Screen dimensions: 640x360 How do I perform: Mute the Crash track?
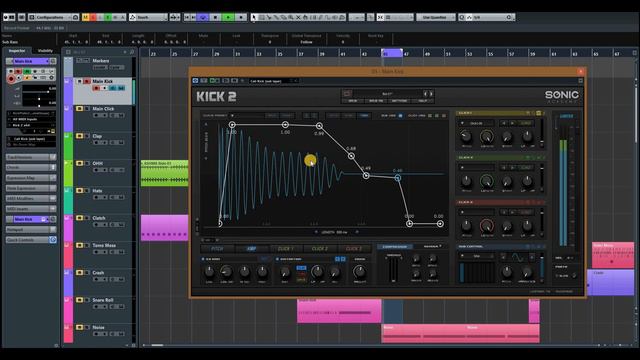pyautogui.click(x=80, y=273)
